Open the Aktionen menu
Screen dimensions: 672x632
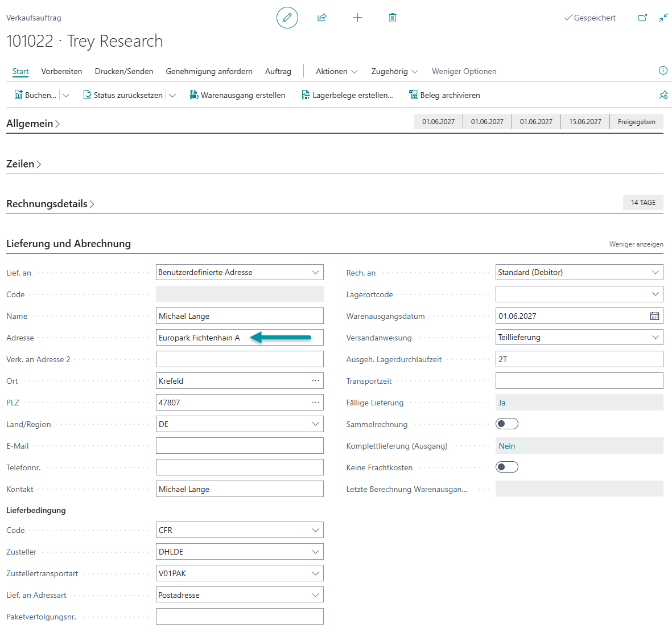point(336,71)
